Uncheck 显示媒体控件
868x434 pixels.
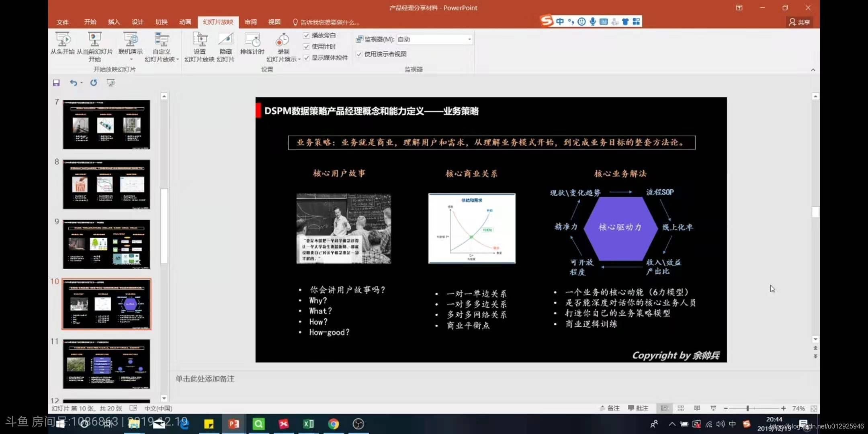click(306, 57)
